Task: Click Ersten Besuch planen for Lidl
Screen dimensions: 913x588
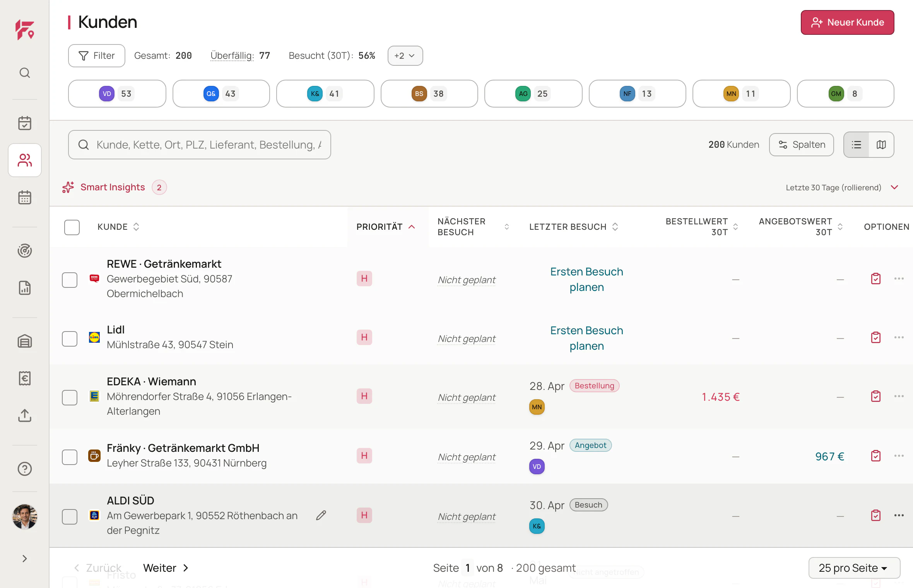Action: [x=587, y=338]
